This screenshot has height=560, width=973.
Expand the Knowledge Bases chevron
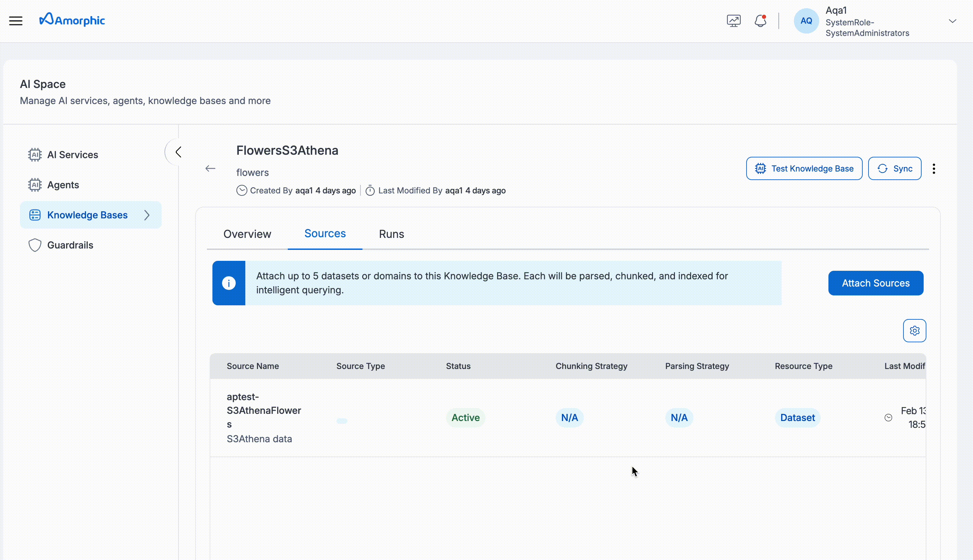[x=147, y=215]
